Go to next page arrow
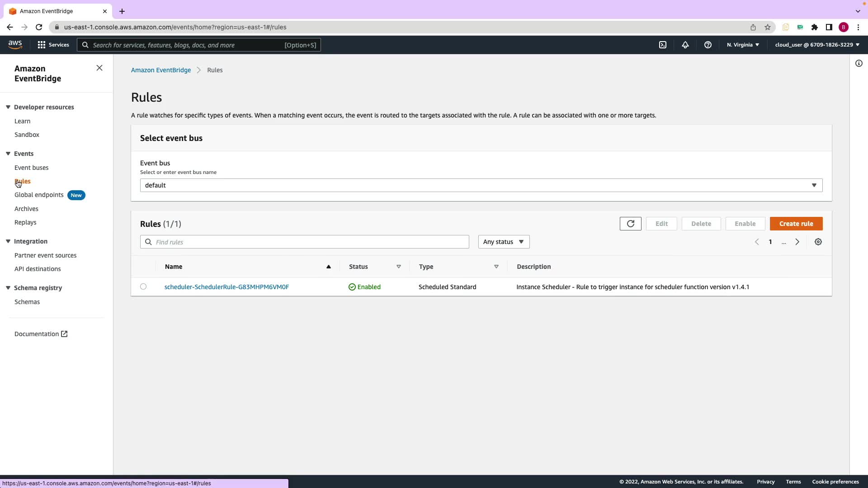Viewport: 868px width, 488px height. [x=797, y=242]
